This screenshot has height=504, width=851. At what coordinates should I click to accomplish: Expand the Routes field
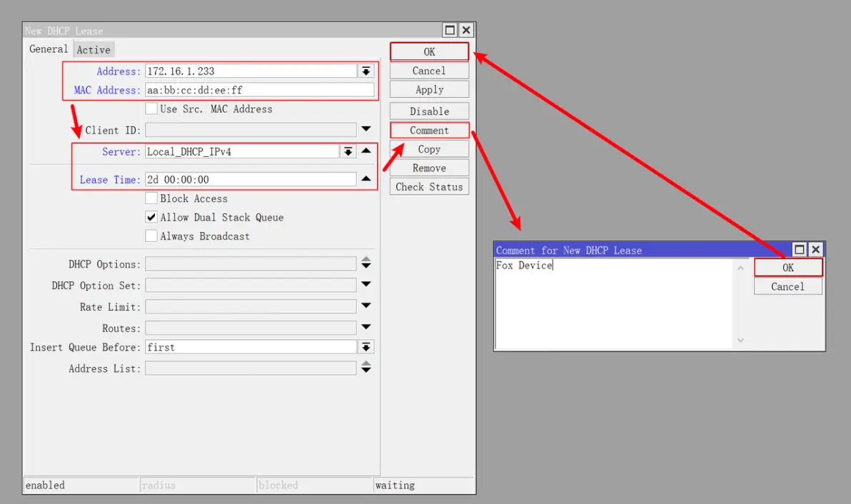click(x=366, y=326)
